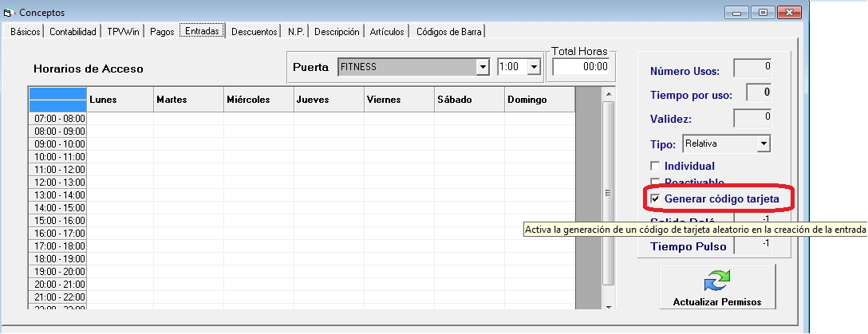Select the Viernes column header

click(x=399, y=100)
